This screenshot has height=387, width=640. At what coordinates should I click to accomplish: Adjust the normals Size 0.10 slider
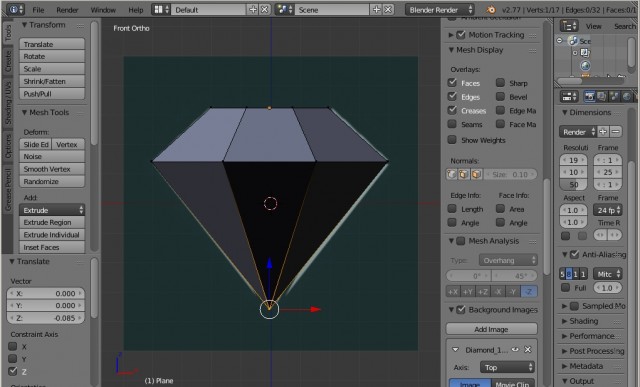point(511,174)
